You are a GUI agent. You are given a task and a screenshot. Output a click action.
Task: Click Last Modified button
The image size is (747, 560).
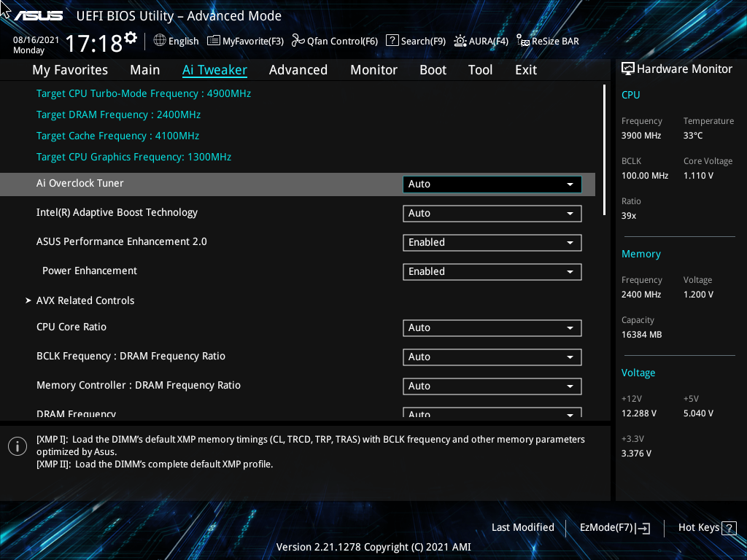pyautogui.click(x=523, y=527)
